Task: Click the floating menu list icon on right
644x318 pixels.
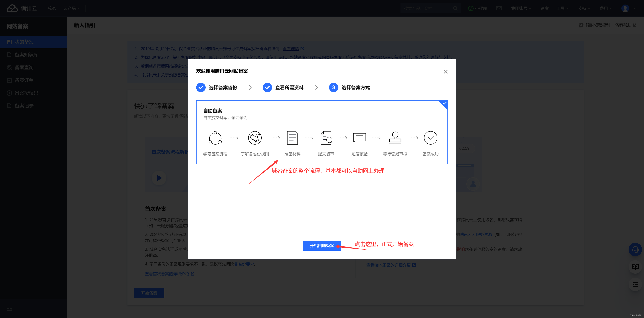Action: (x=635, y=284)
